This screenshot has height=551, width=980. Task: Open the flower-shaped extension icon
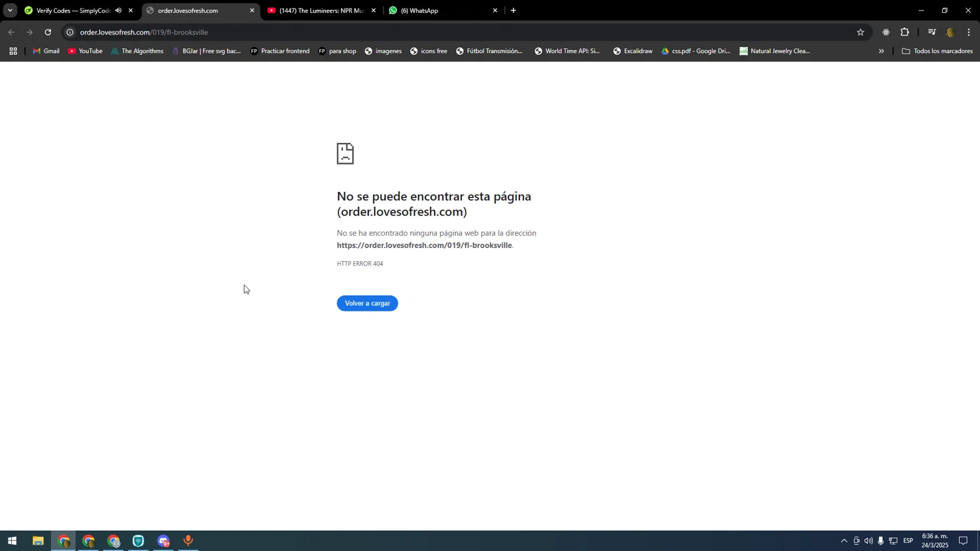coord(886,32)
